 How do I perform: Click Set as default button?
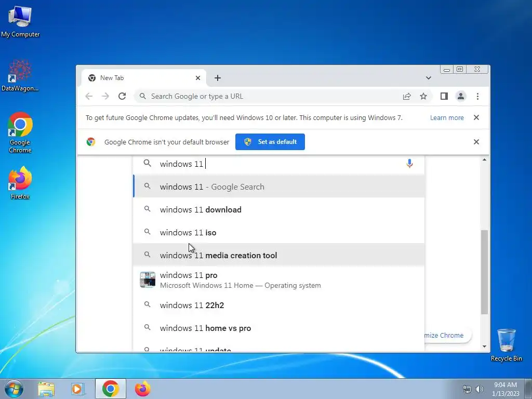(x=270, y=142)
